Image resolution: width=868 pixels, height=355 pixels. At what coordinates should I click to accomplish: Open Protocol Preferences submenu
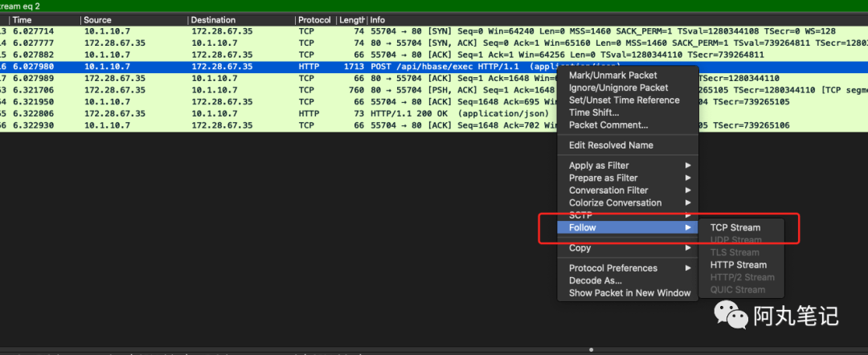click(x=628, y=268)
